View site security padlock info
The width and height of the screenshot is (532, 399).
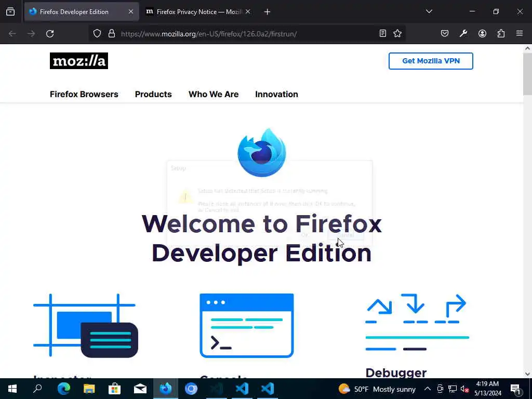click(x=112, y=34)
